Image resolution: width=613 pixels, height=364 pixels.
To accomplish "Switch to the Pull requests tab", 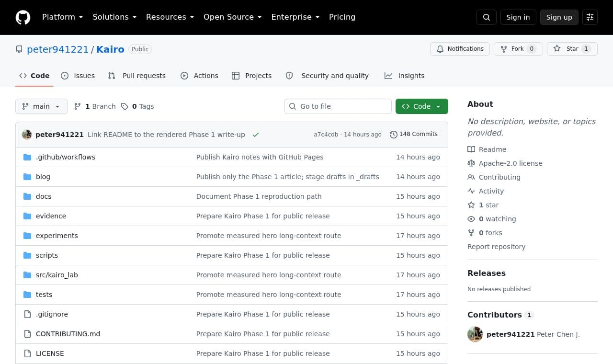I will click(x=137, y=76).
